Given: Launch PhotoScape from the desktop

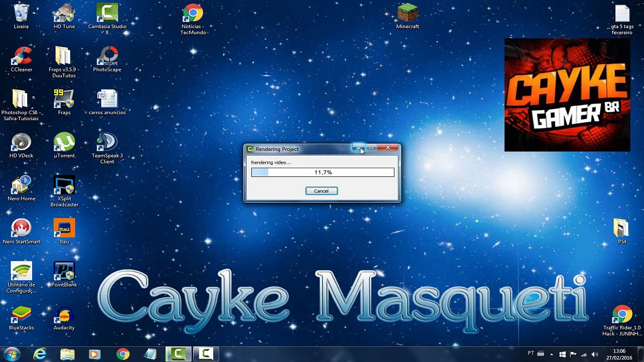Looking at the screenshot, I should (x=107, y=60).
